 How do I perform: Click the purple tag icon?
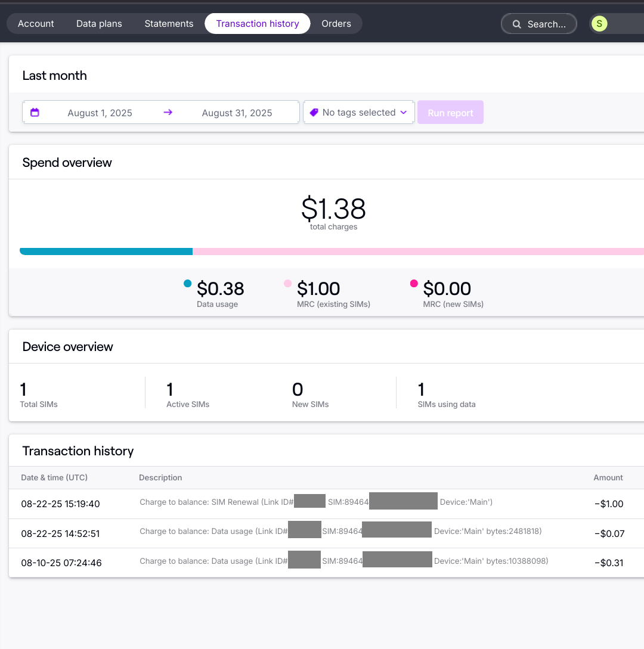(x=314, y=113)
